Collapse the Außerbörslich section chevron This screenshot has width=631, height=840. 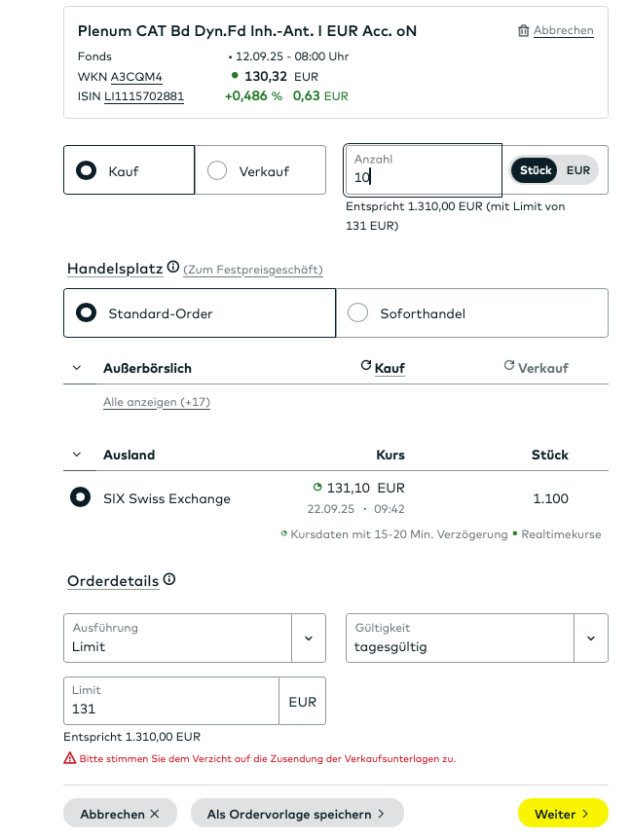77,368
